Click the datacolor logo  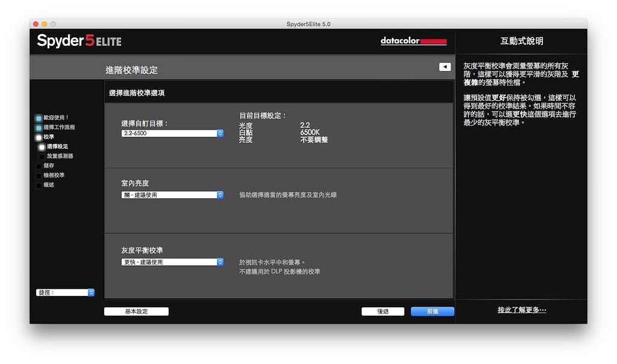[x=413, y=41]
